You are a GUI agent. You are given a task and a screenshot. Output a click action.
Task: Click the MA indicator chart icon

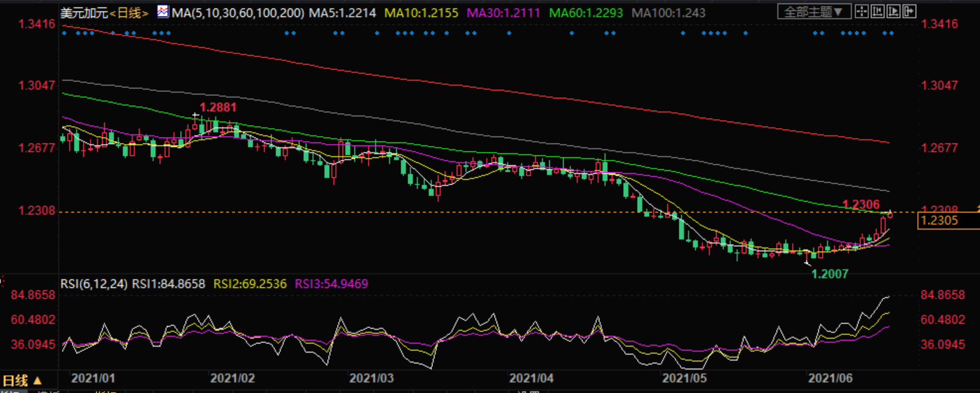(x=163, y=12)
